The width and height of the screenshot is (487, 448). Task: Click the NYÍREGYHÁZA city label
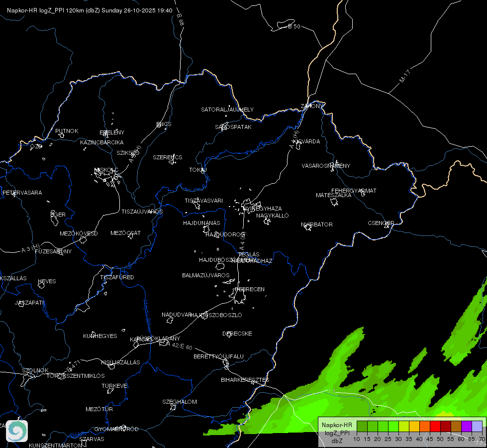click(263, 208)
